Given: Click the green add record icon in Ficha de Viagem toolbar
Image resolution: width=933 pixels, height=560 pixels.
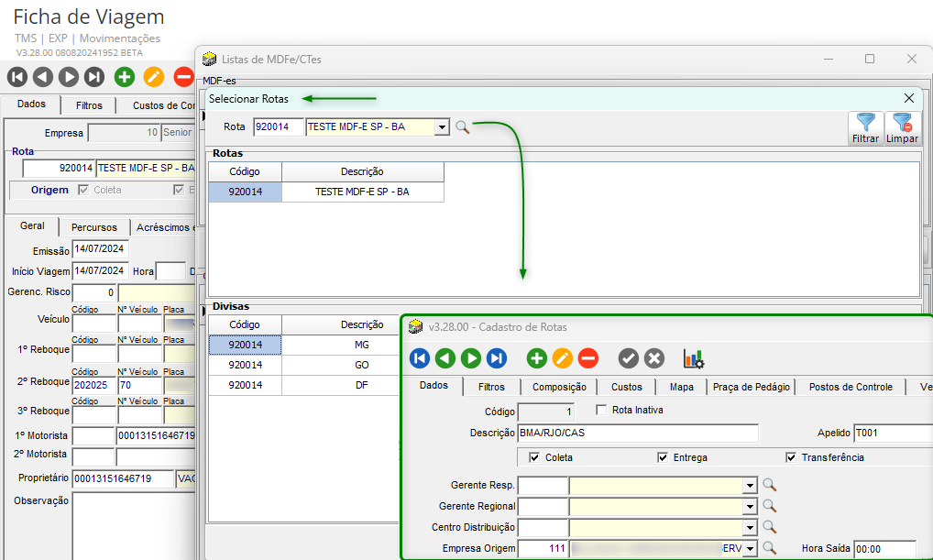Looking at the screenshot, I should tap(125, 77).
